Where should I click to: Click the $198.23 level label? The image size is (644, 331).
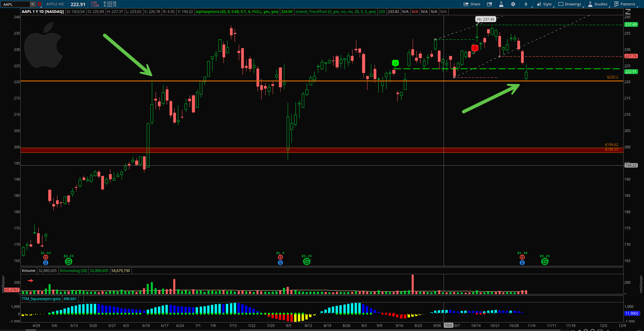611,150
